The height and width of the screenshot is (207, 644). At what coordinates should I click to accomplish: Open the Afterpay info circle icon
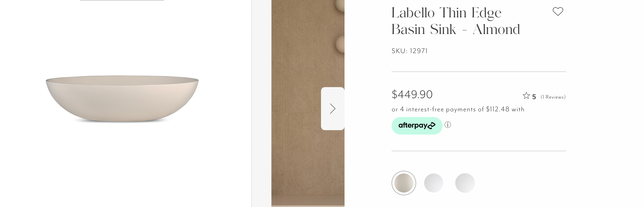448,125
